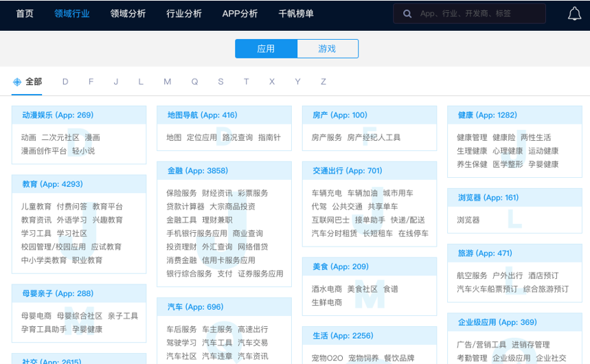
Task: Switch to the 游戏 toggle
Action: click(328, 49)
